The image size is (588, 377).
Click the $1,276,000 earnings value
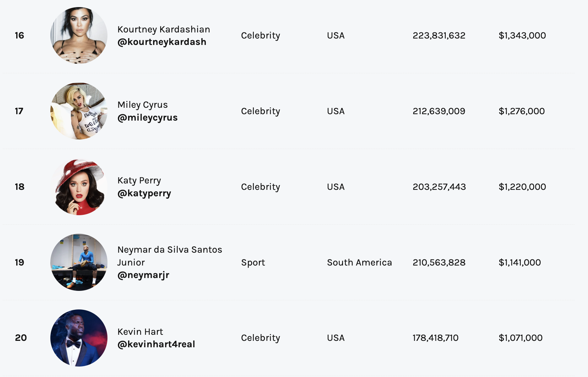click(521, 111)
